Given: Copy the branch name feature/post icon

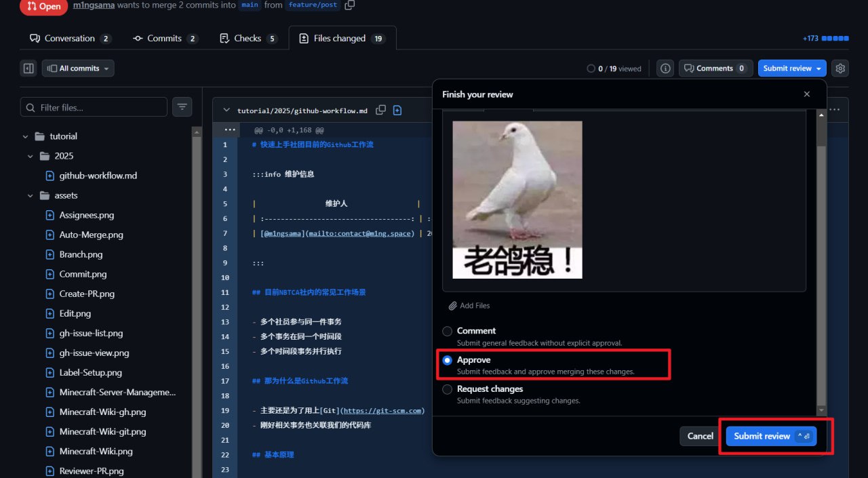Looking at the screenshot, I should 350,5.
